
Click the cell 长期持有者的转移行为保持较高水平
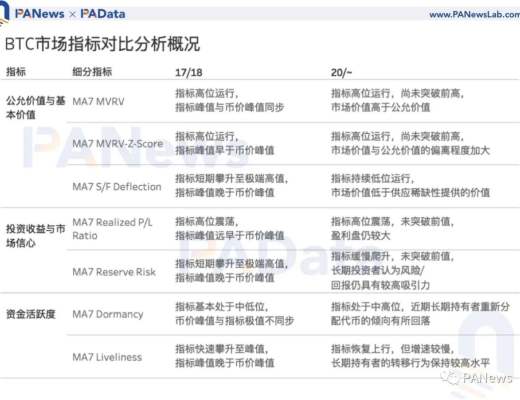(x=410, y=363)
